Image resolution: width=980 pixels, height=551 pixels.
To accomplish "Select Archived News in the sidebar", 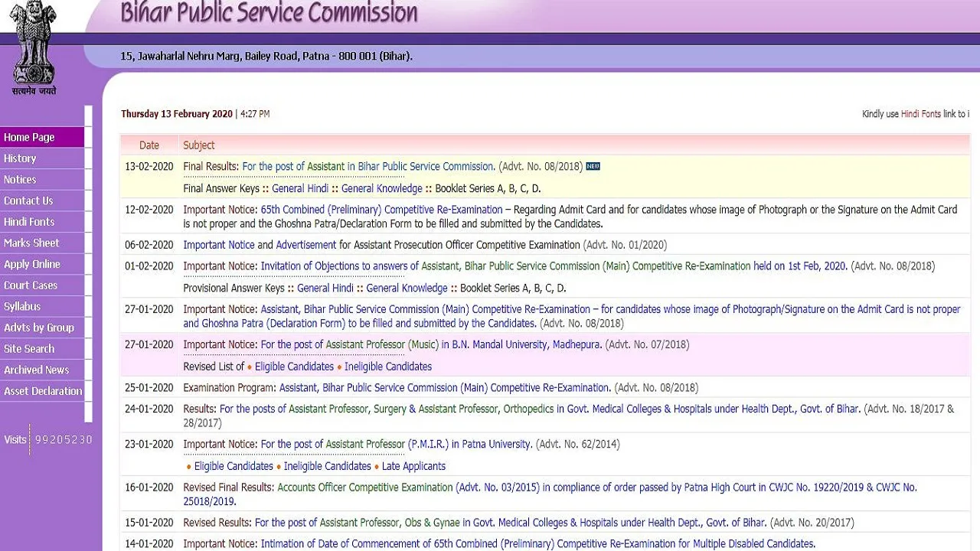I will (42, 370).
